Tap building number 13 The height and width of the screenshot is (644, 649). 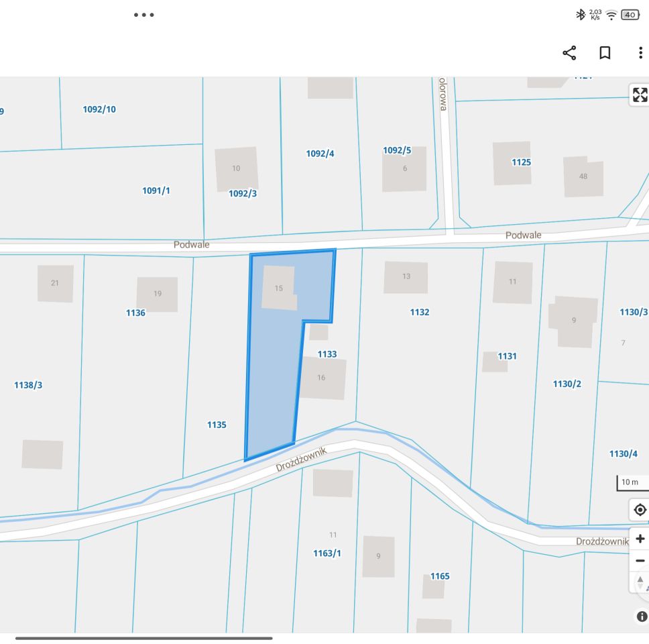pos(406,276)
